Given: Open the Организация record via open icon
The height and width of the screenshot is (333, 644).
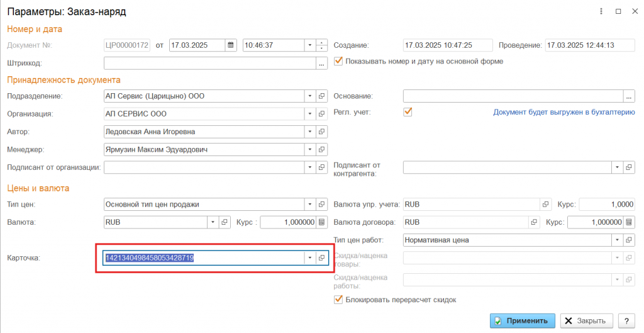Looking at the screenshot, I should pos(321,114).
